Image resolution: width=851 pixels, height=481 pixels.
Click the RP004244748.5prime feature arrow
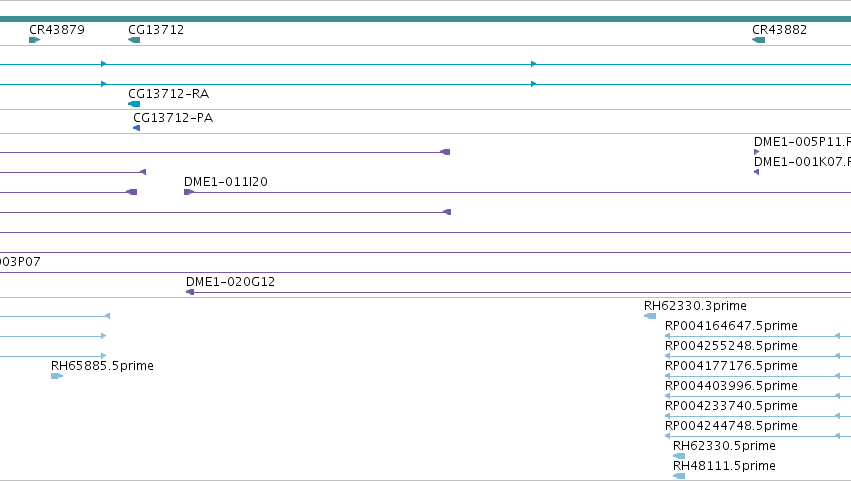tap(668, 436)
